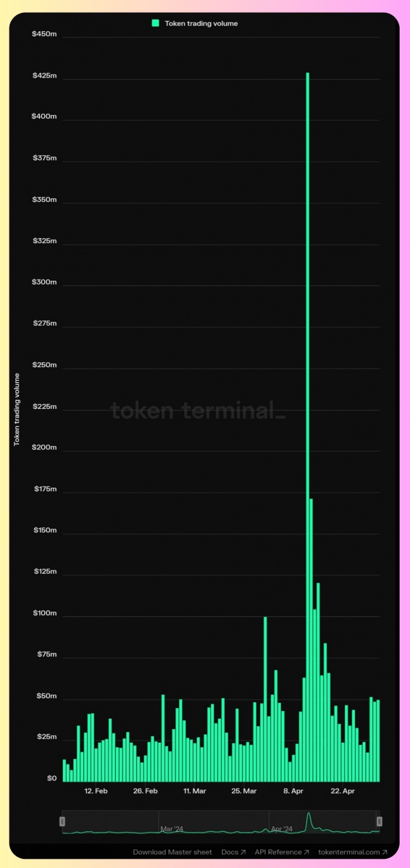Click the 8. Apr x-axis label
410x868 pixels.
coord(294,791)
